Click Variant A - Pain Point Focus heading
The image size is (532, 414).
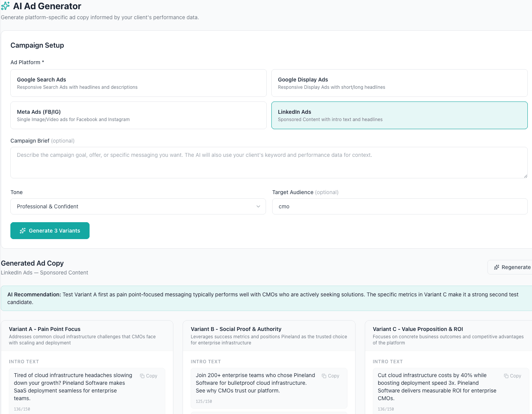[45, 329]
